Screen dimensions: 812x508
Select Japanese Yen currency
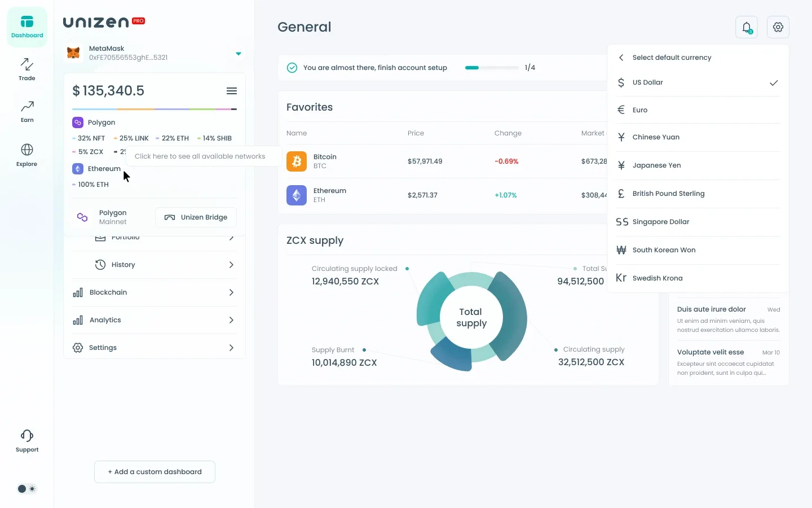698,165
